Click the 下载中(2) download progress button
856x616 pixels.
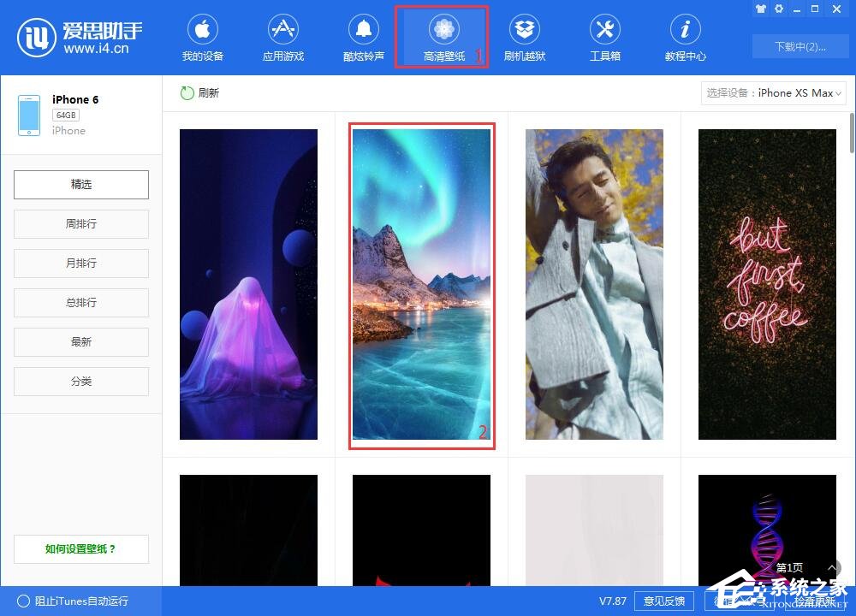[x=800, y=47]
